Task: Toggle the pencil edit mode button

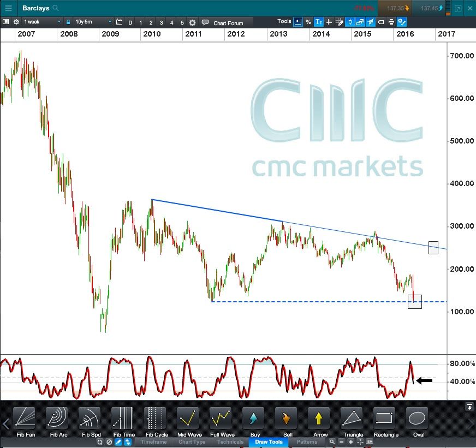Action: click(x=118, y=442)
